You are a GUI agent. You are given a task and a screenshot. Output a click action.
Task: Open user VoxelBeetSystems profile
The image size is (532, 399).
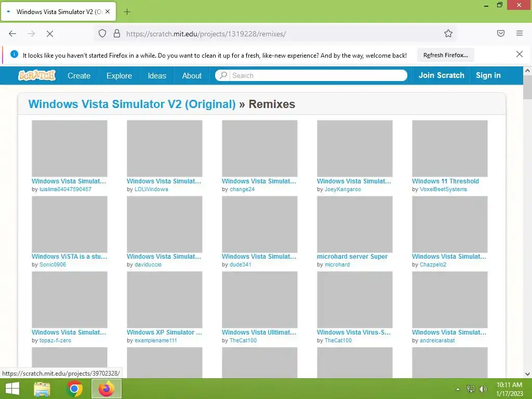[443, 189]
